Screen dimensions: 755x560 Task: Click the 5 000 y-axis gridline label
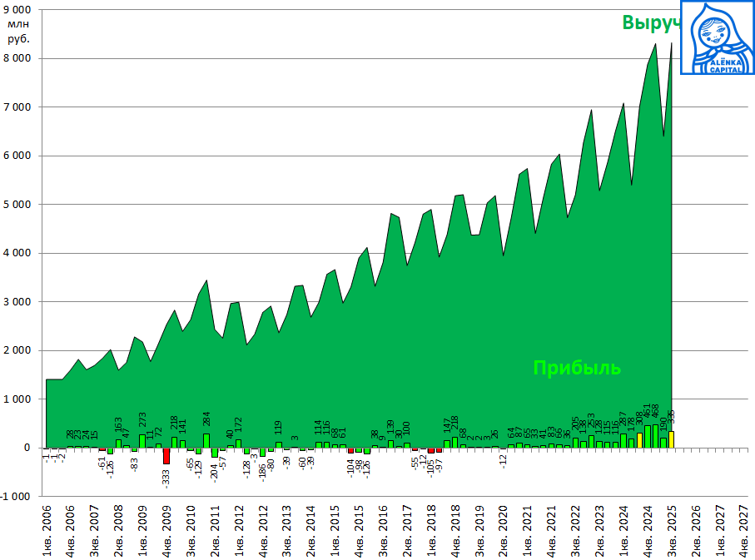tap(17, 205)
